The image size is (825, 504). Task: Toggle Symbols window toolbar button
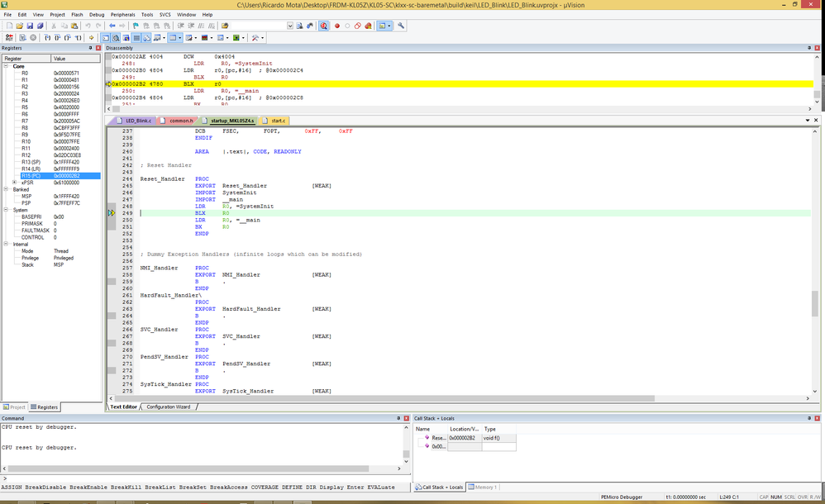(126, 38)
